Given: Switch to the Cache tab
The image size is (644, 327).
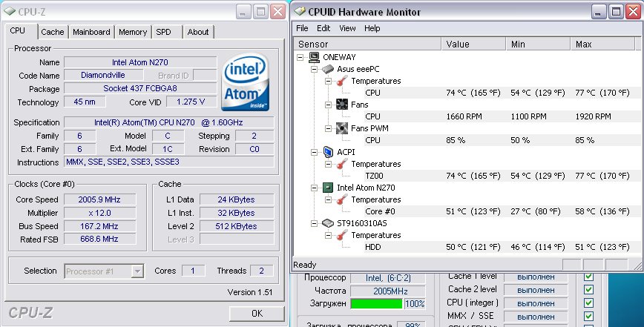Looking at the screenshot, I should pos(53,32).
